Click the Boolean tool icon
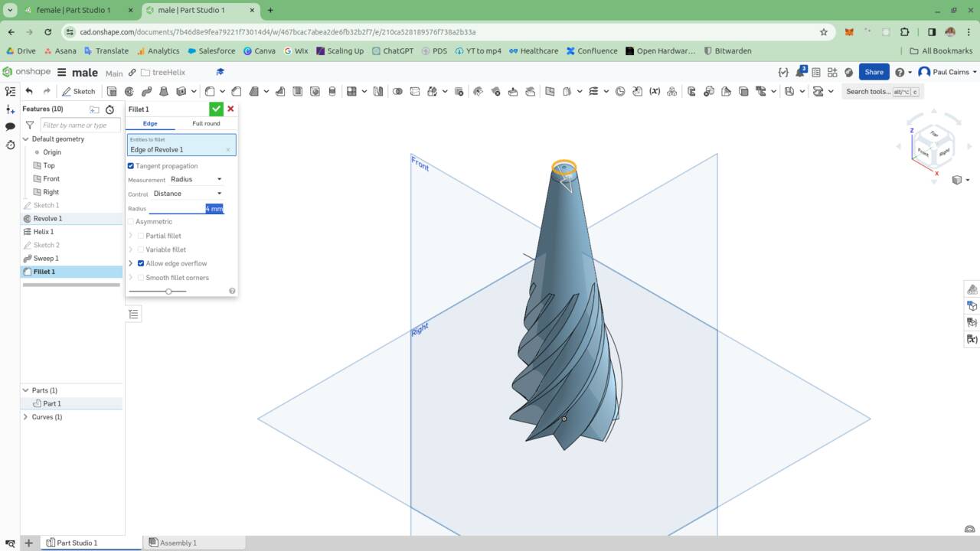 coord(398,91)
